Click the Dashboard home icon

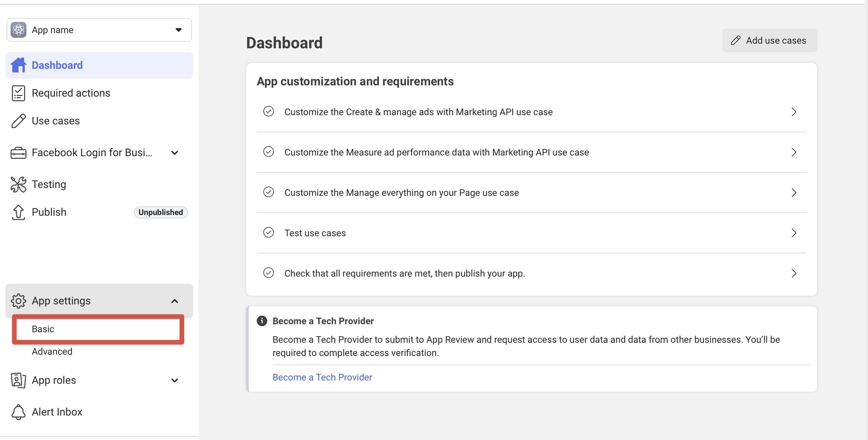(x=19, y=65)
